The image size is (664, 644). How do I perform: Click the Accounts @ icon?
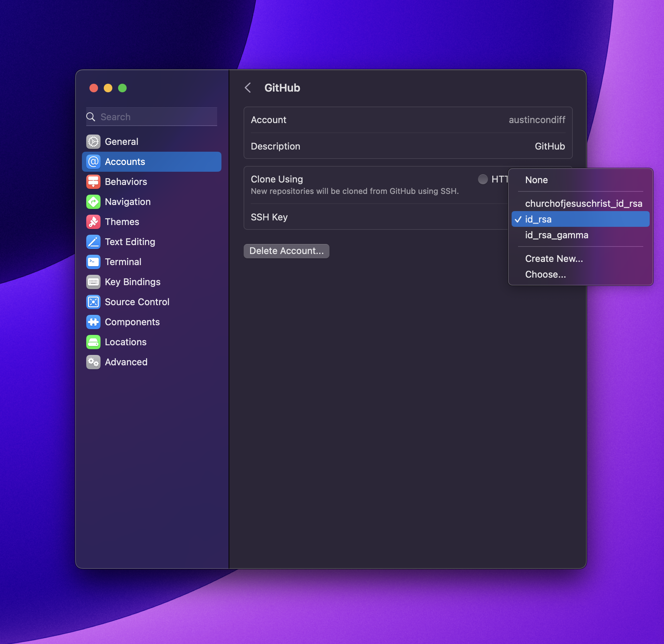[93, 162]
